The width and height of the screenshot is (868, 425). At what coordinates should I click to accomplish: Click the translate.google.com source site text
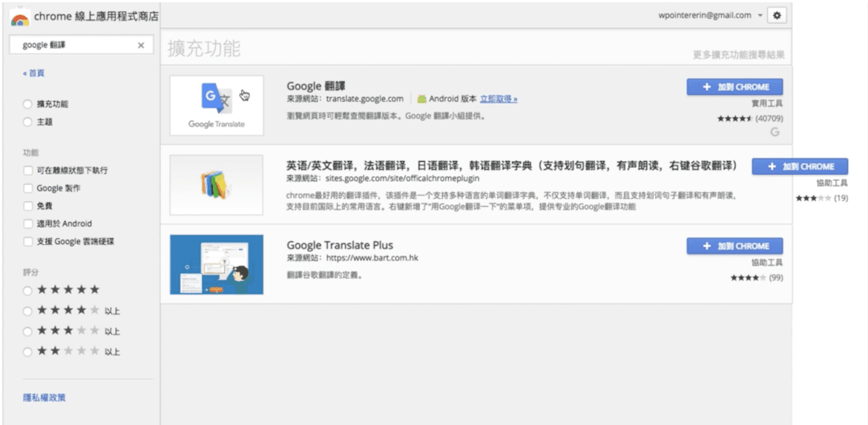[x=365, y=99]
